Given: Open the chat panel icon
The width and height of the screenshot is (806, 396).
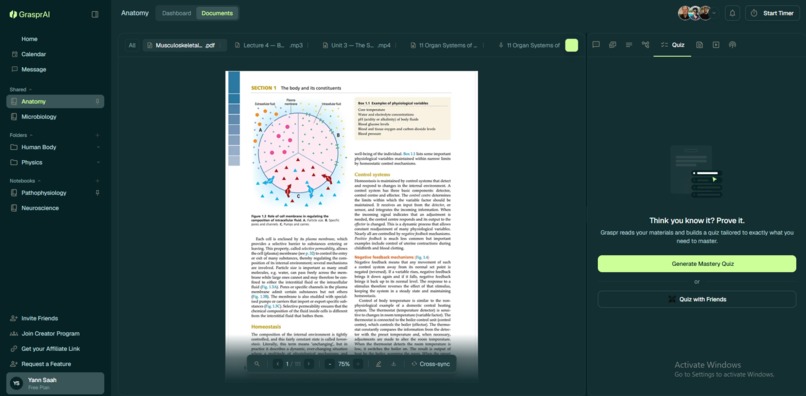Looking at the screenshot, I should pyautogui.click(x=596, y=45).
